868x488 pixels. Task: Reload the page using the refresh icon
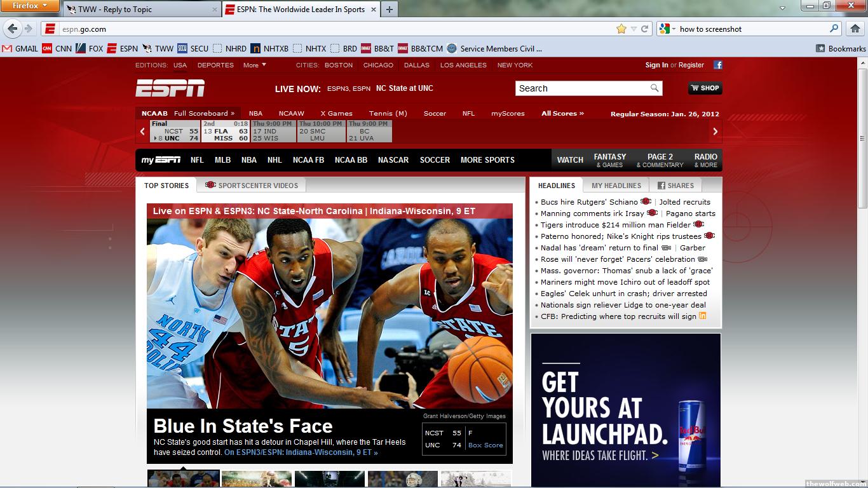[x=644, y=29]
